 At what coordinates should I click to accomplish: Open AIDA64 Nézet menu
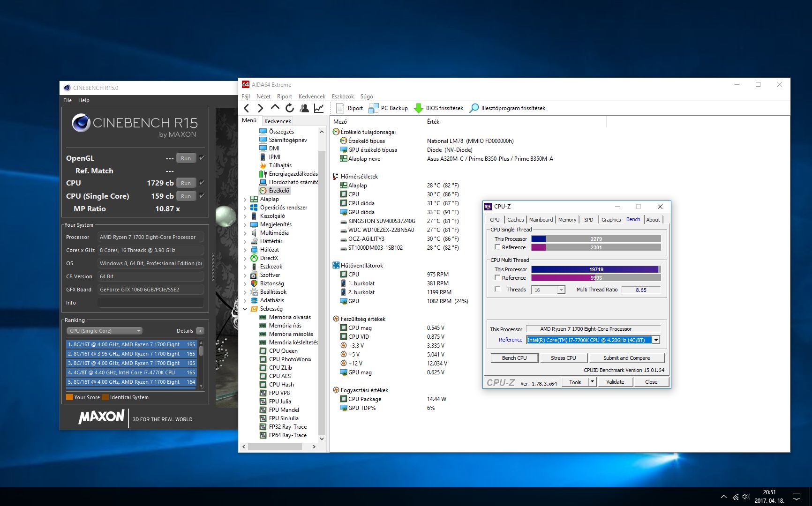(x=263, y=97)
